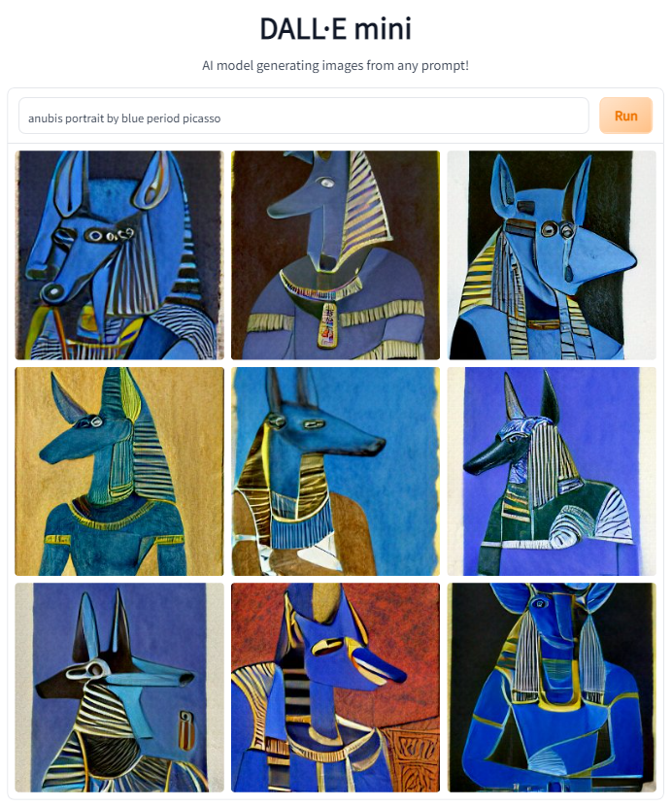Select the top-left Anubis image with striped beard
Viewport: 672px width, 807px height.
pyautogui.click(x=119, y=254)
